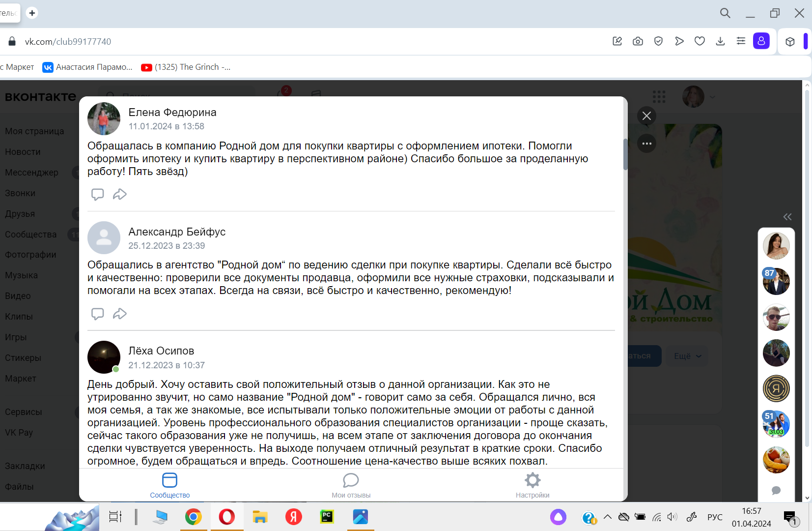Open PyCharm from taskbar
The image size is (812, 531).
pos(327,517)
